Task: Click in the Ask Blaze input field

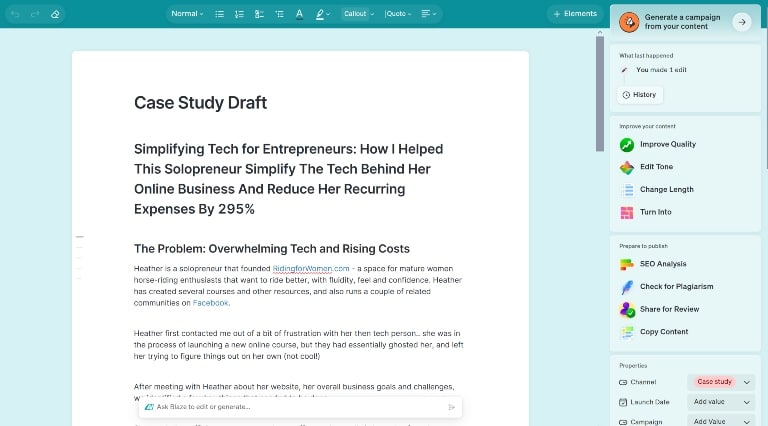Action: coord(300,407)
